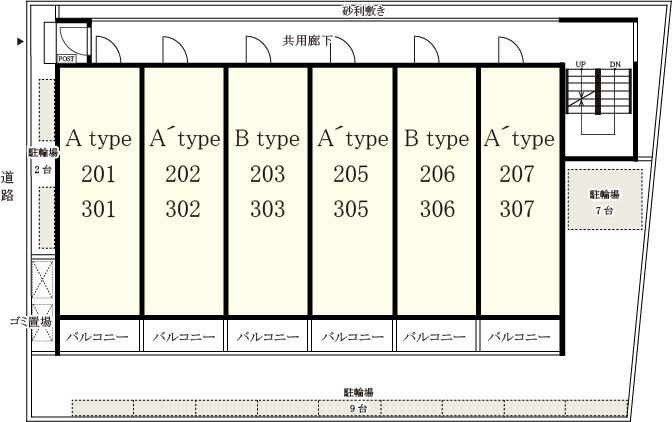Select the staircase symbol near UP
Image resolution: width=672 pixels, height=422 pixels.
coord(599,91)
